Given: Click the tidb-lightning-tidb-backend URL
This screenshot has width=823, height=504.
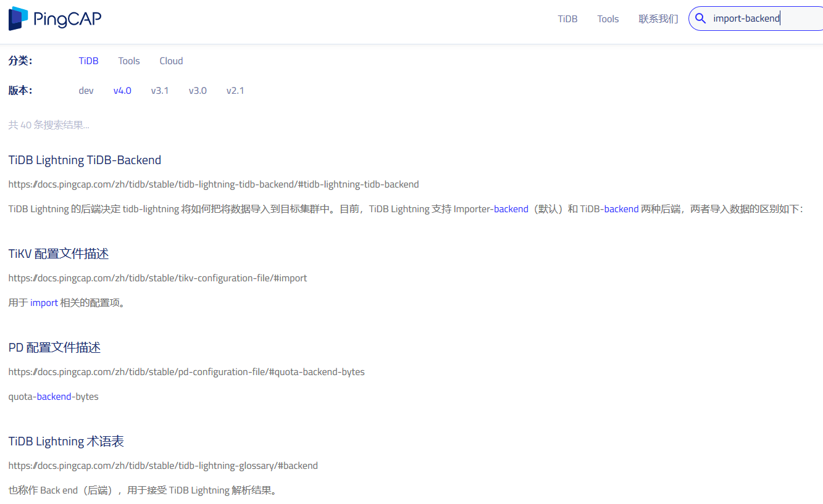Looking at the screenshot, I should click(x=214, y=184).
